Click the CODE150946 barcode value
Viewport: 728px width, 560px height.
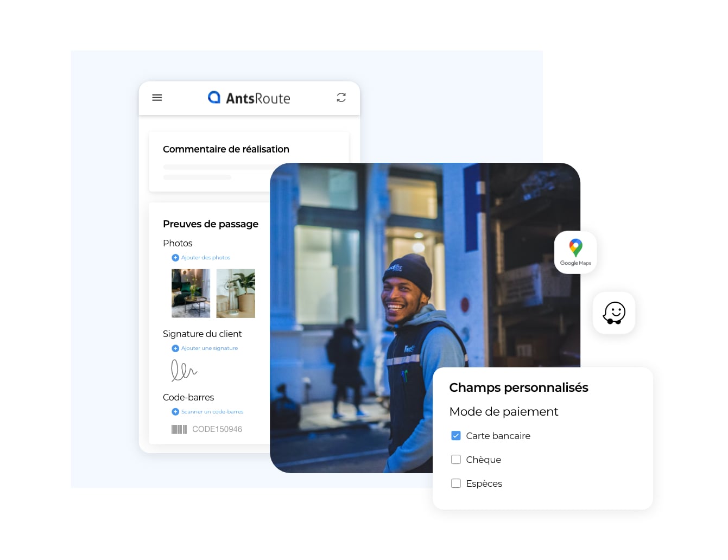(x=217, y=429)
